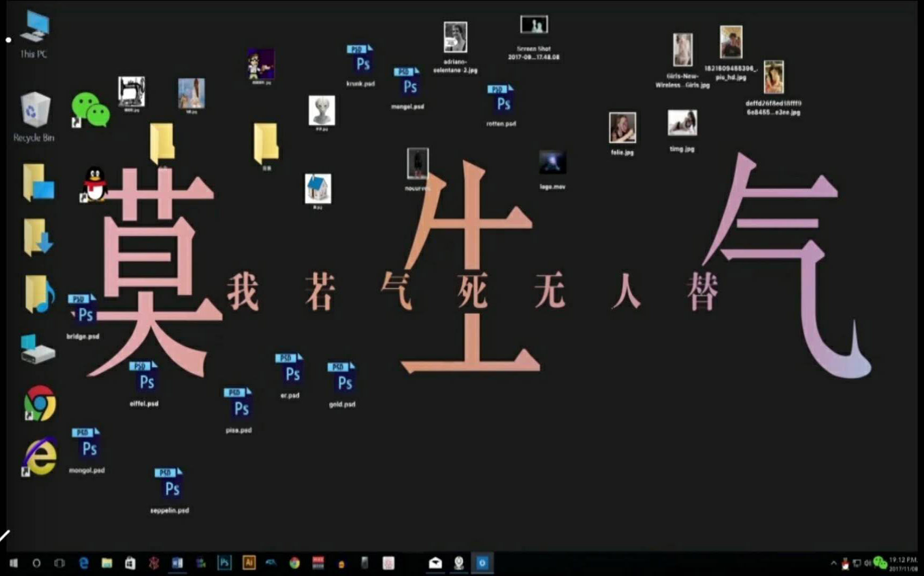Open Cortana search from the taskbar
This screenshot has width=924, height=576.
pyautogui.click(x=36, y=563)
